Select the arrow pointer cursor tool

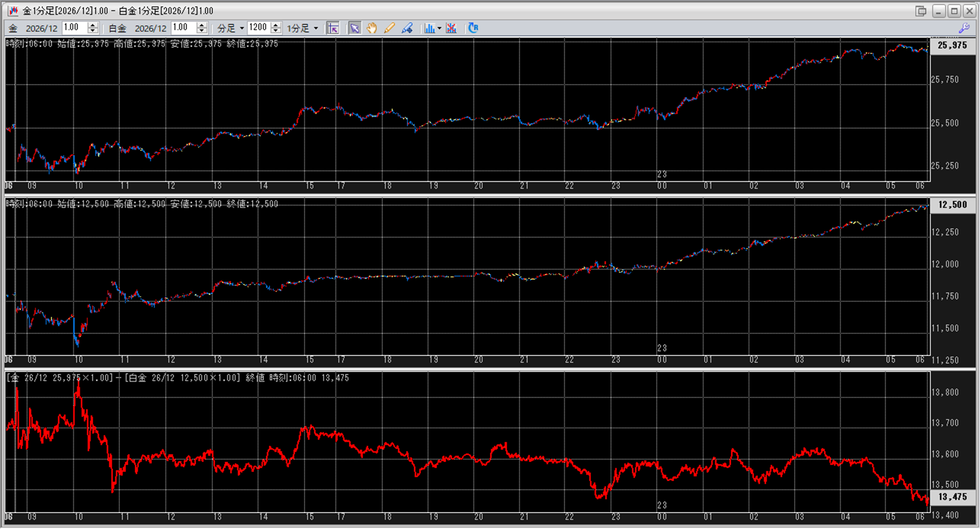point(355,28)
